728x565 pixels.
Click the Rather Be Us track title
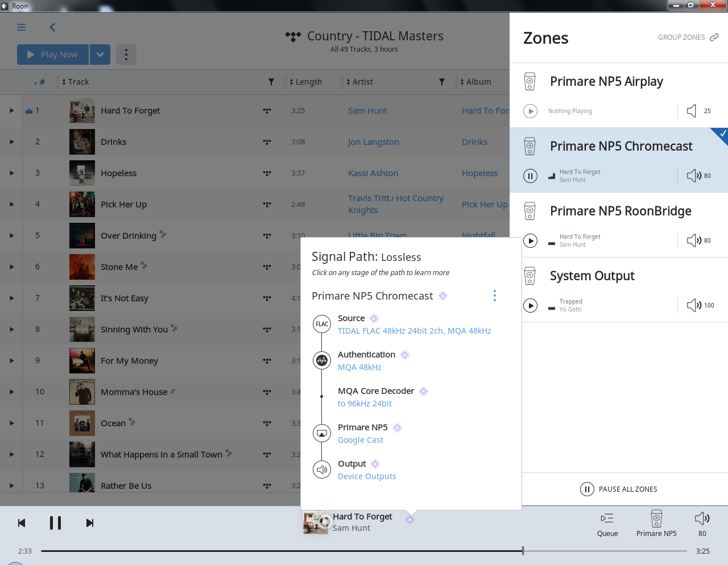126,486
